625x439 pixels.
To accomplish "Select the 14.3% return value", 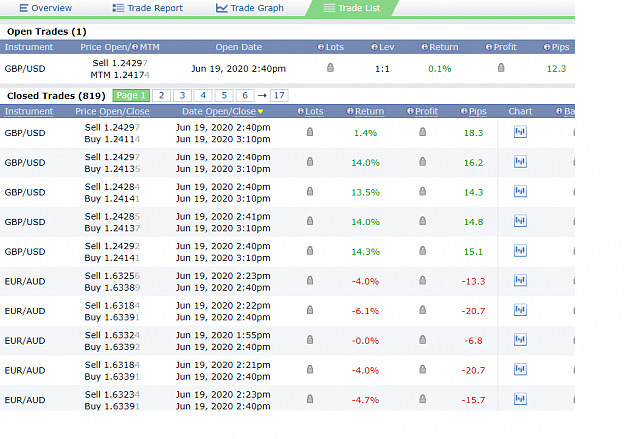I will tap(365, 252).
